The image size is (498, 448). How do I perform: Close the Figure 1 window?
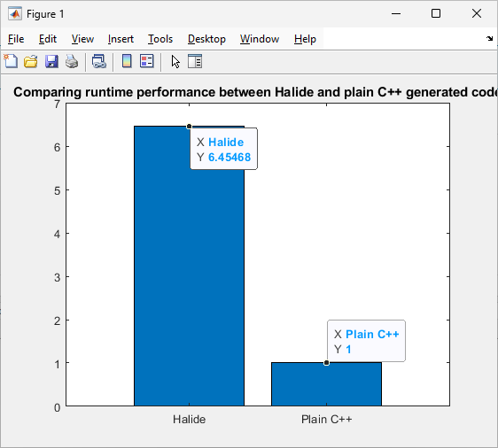(477, 13)
